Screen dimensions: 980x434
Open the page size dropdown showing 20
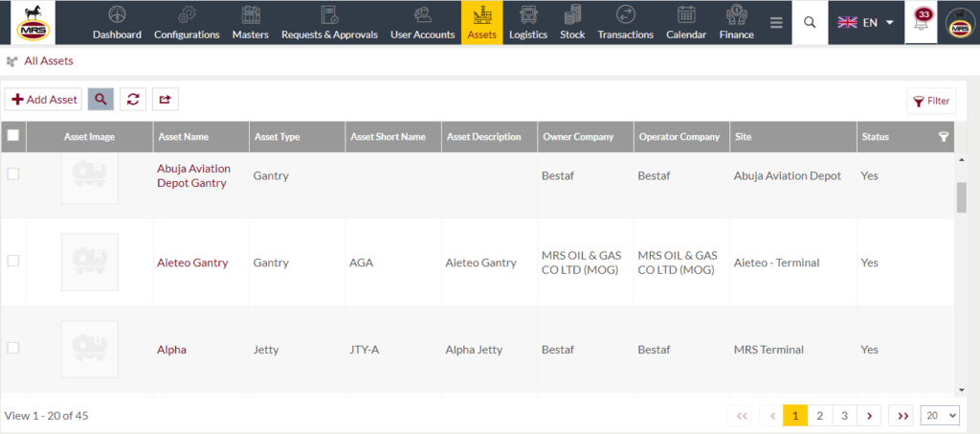click(x=940, y=415)
